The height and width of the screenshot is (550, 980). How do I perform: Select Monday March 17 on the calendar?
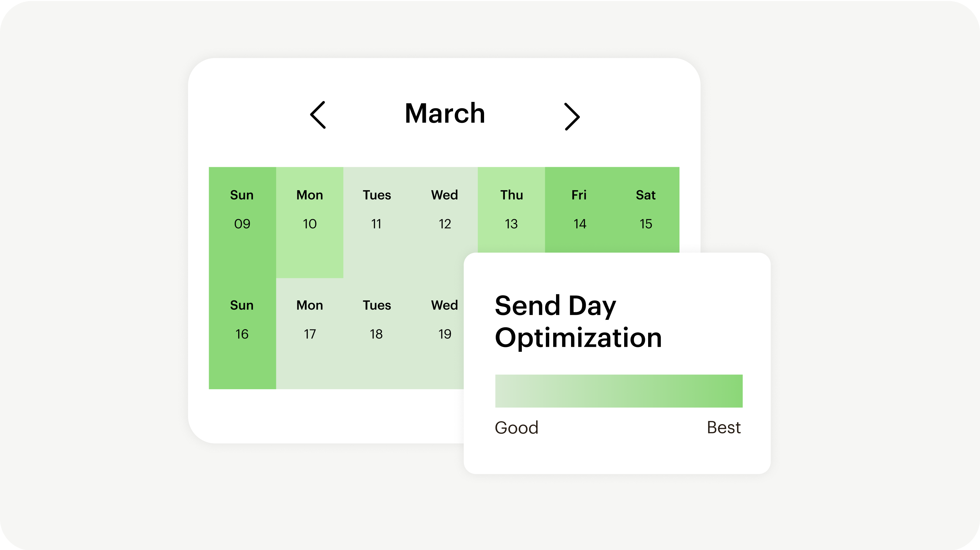click(309, 334)
